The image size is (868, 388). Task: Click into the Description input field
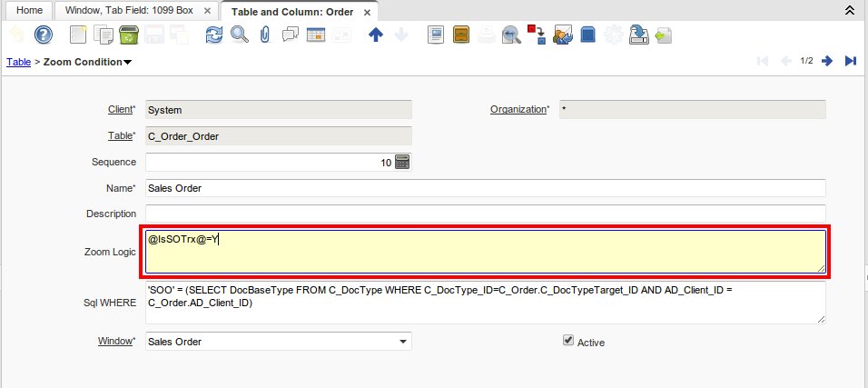tap(485, 214)
